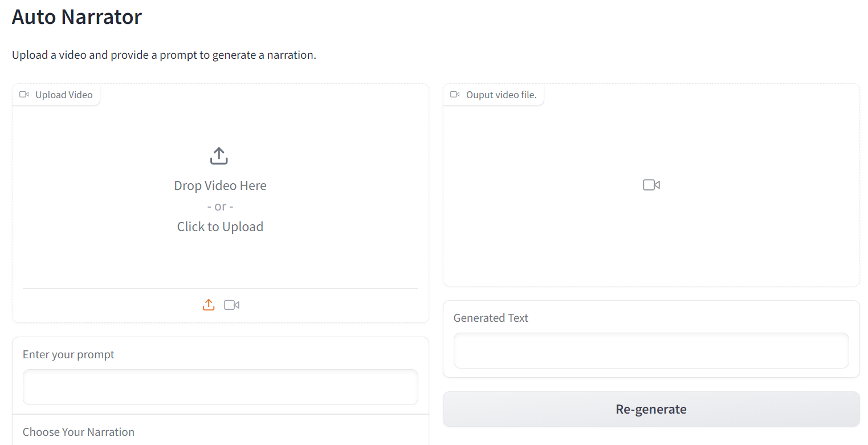Click camera icon beside Ouput video file label

[455, 95]
